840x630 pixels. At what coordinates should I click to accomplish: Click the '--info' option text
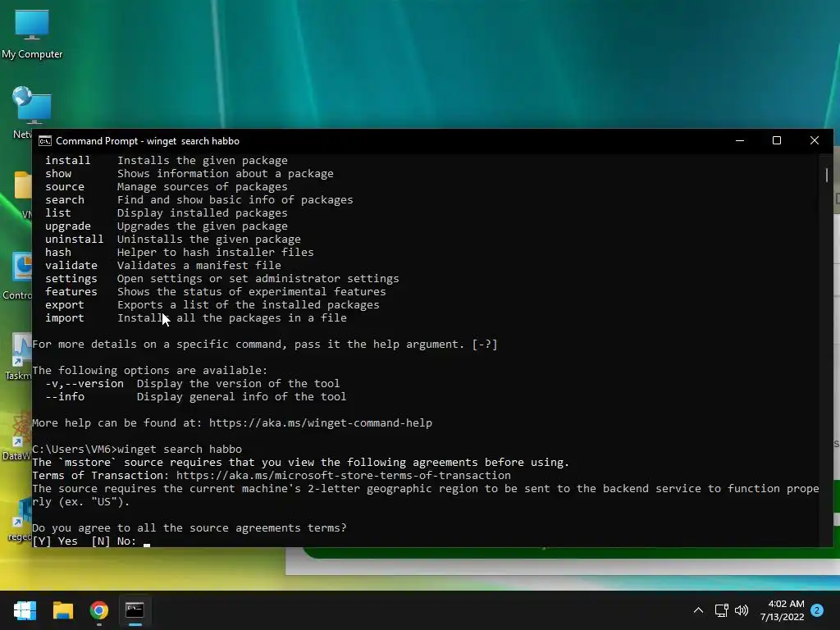point(65,397)
